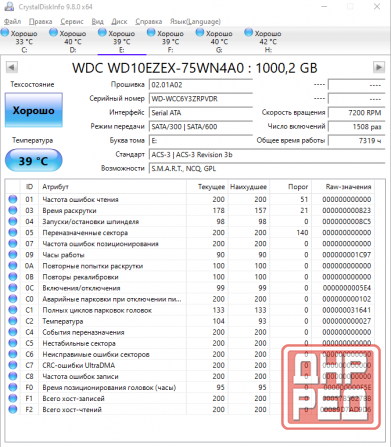Click status icon for attribute F0
The height and width of the screenshot is (447, 391).
pos(13,387)
